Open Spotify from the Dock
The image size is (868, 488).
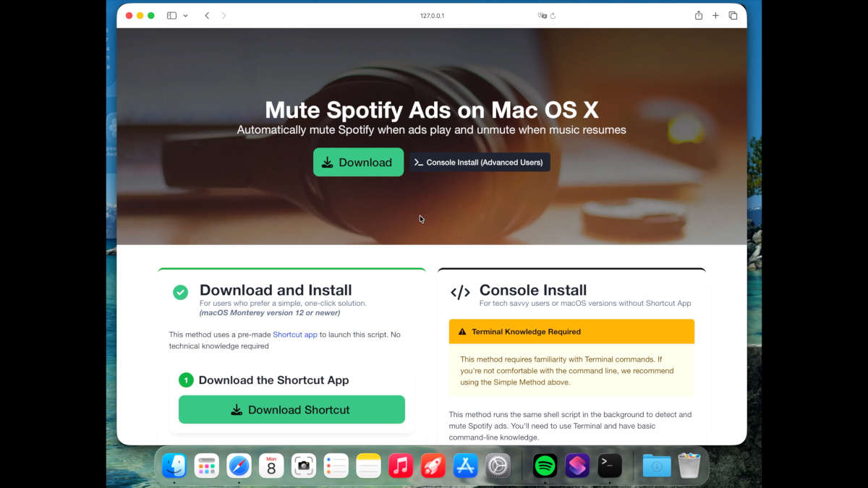click(x=545, y=466)
